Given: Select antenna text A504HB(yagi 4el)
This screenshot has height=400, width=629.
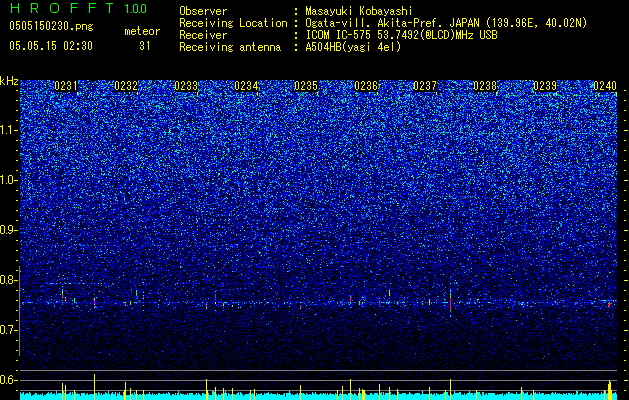Looking at the screenshot, I should point(353,47).
